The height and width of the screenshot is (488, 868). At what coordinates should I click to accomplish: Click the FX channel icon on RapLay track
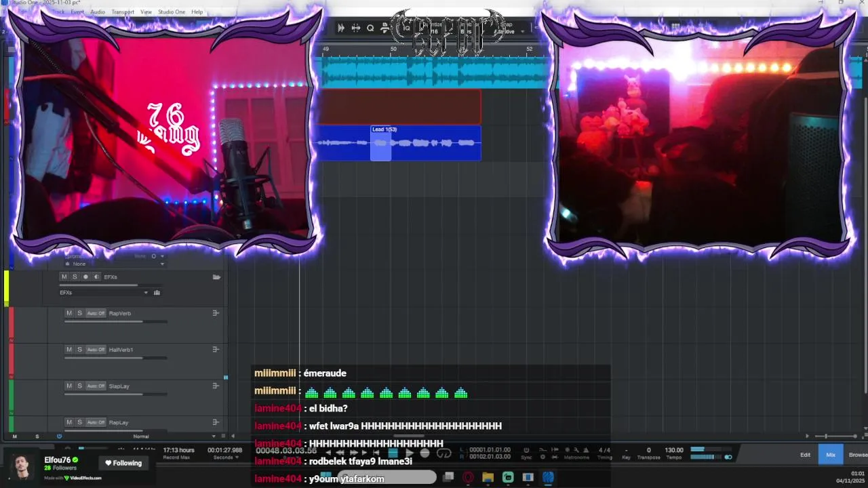pos(216,422)
